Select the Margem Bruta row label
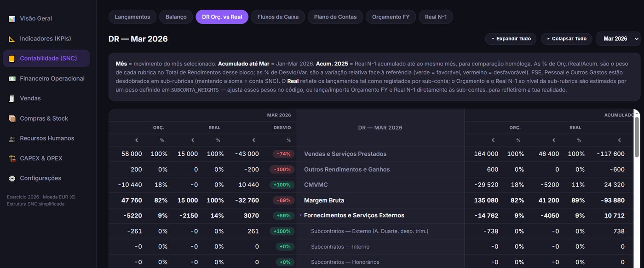This screenshot has height=268, width=644. pyautogui.click(x=324, y=200)
